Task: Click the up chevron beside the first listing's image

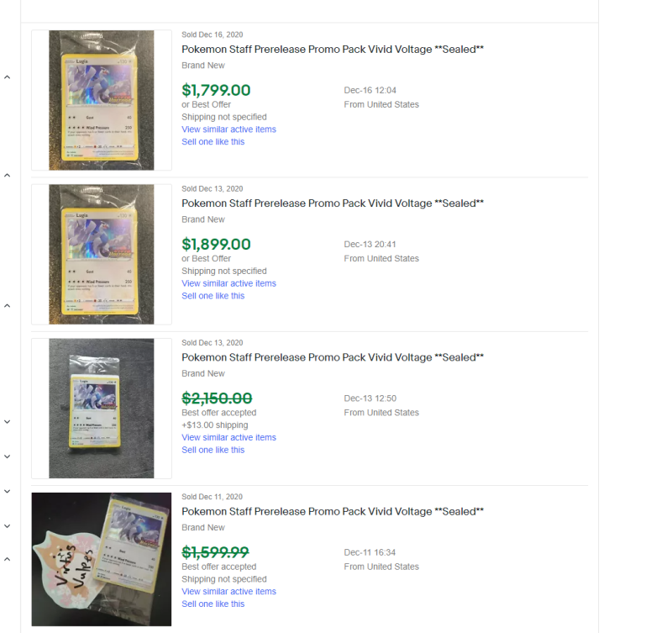Action: pyautogui.click(x=8, y=77)
